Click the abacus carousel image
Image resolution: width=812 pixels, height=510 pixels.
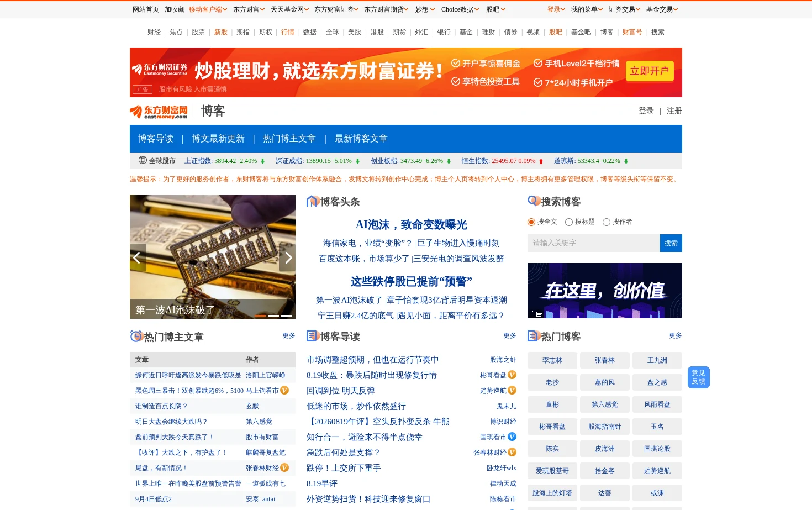[213, 257]
